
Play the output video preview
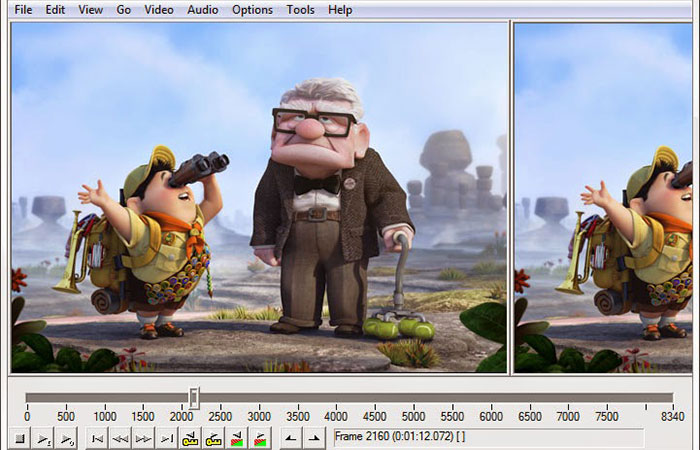click(x=67, y=438)
